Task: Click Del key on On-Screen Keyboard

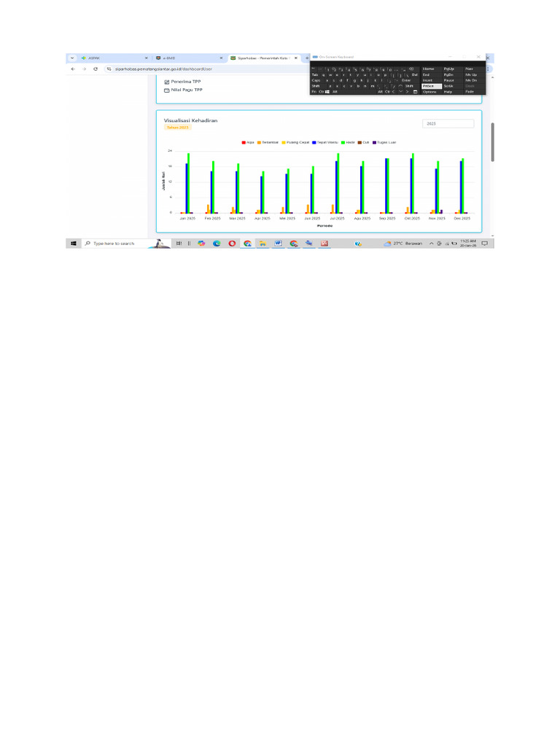Action: 414,75
